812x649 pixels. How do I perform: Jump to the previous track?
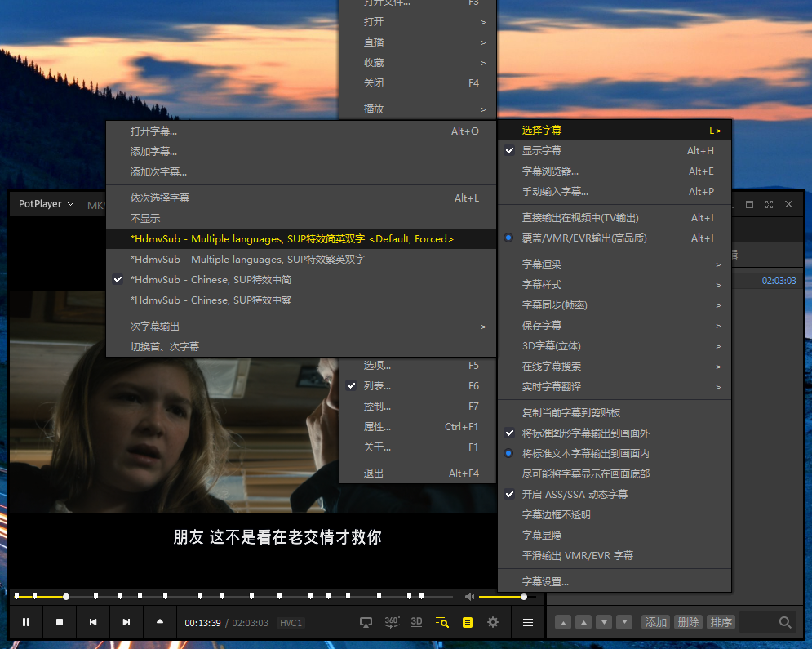coord(93,622)
